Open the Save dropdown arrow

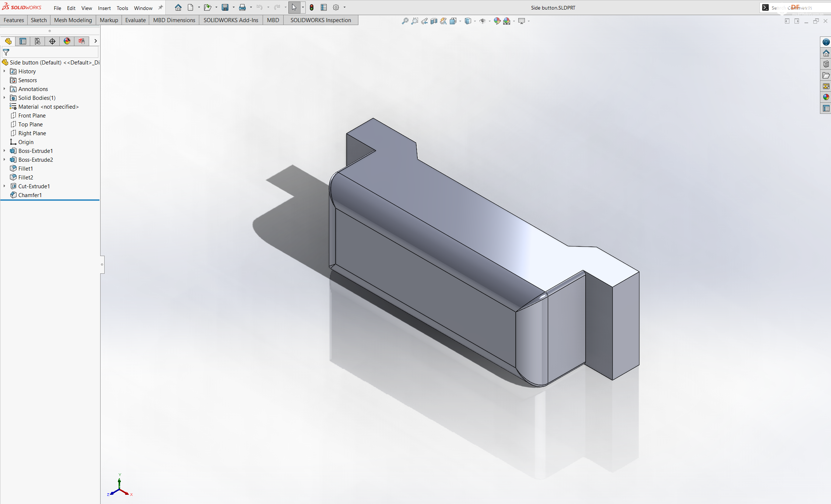point(234,7)
